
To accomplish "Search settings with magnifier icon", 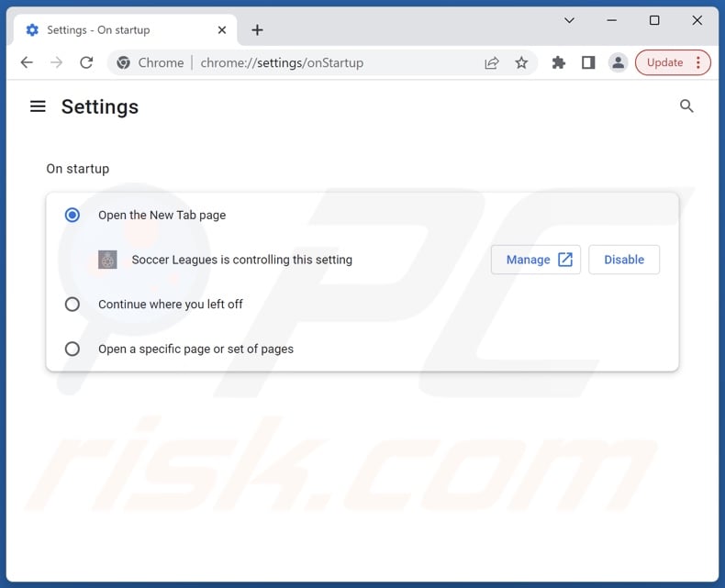I will click(686, 106).
